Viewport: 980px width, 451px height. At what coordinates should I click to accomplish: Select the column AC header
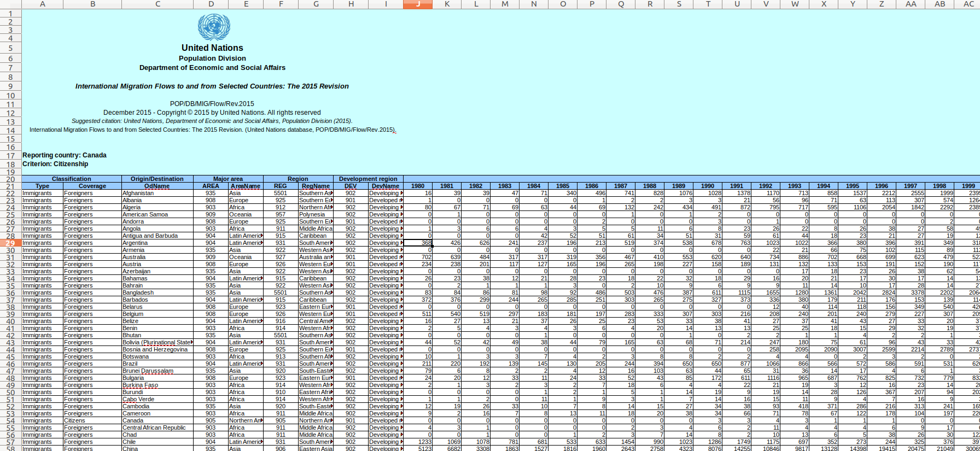[x=968, y=4]
